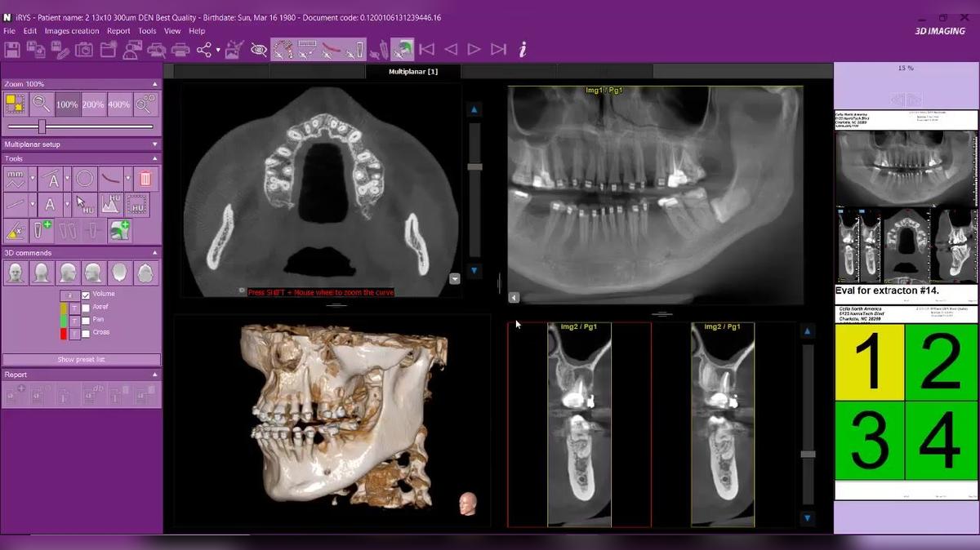
Task: Click the share icon
Action: pyautogui.click(x=203, y=50)
